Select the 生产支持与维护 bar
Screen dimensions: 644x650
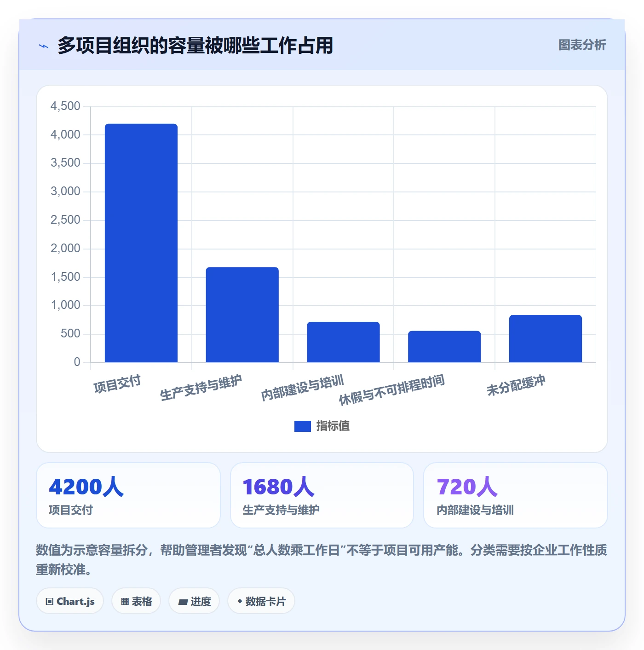[x=242, y=314]
